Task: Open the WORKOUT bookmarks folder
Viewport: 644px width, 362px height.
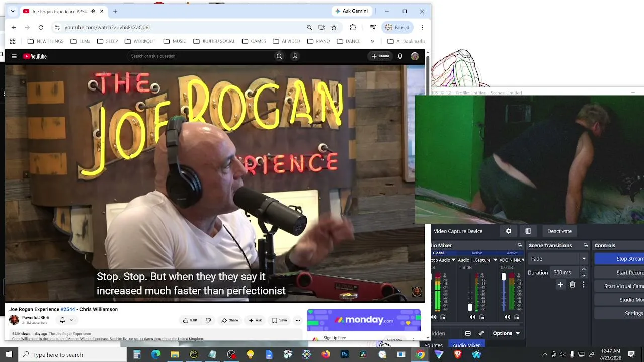Action: [140, 41]
